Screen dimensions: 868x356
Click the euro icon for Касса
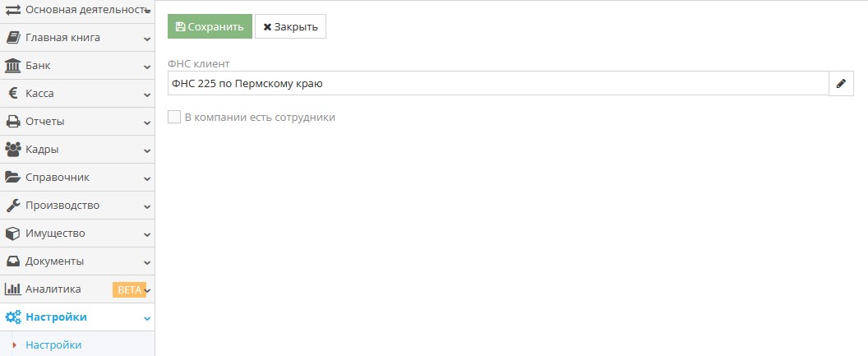pyautogui.click(x=13, y=93)
